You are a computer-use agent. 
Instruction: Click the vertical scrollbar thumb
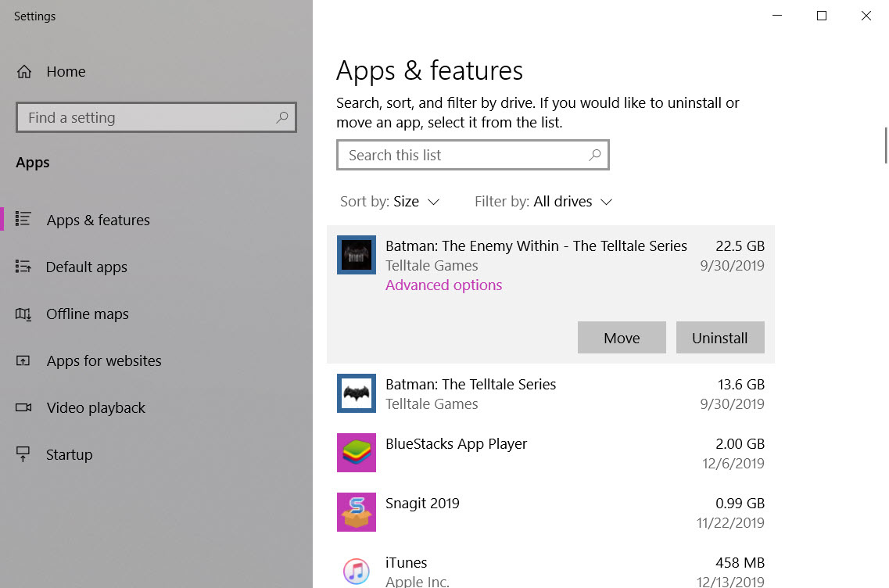(x=886, y=145)
